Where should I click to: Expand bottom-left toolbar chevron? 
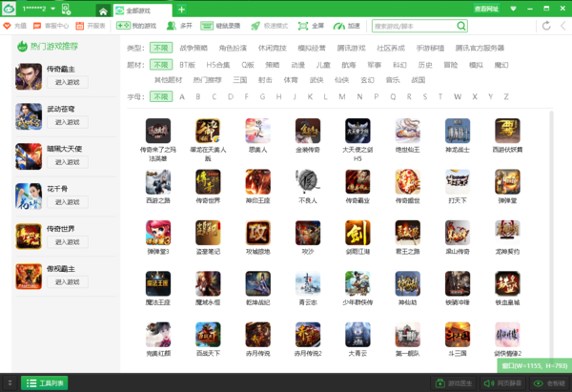(10, 383)
